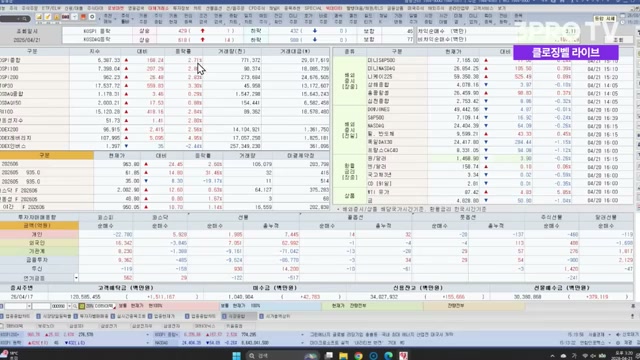Switch to the 업종현재가 screen tab
This screenshot has height=360, width=640.
tap(162, 316)
